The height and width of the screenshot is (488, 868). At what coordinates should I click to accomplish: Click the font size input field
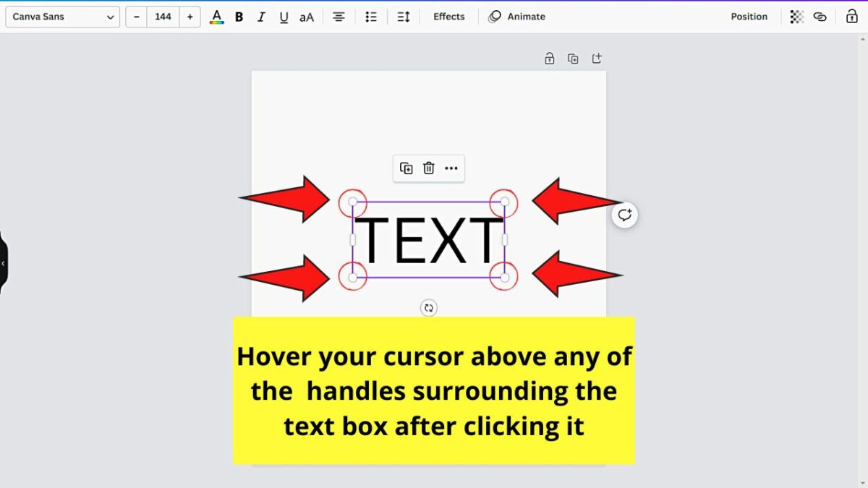click(163, 16)
